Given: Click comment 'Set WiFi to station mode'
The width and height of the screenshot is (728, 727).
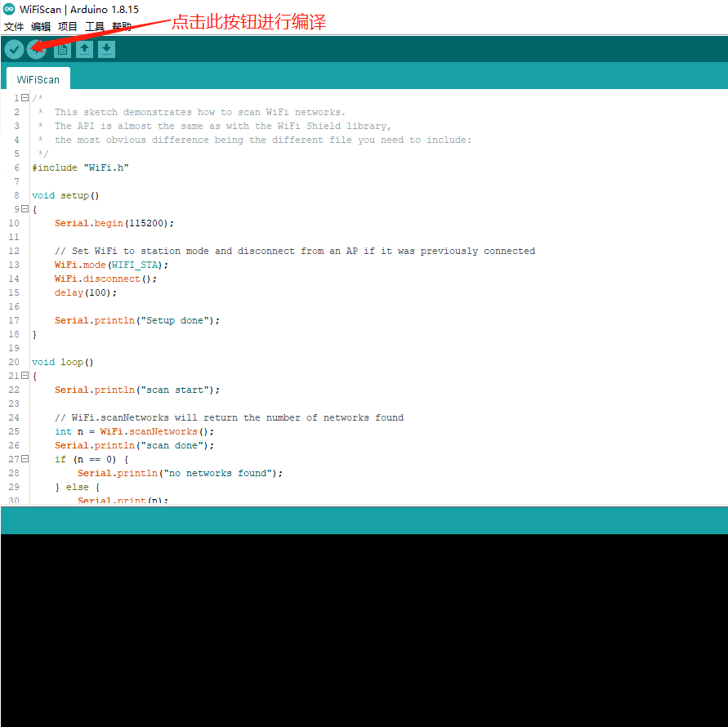Looking at the screenshot, I should tap(295, 251).
